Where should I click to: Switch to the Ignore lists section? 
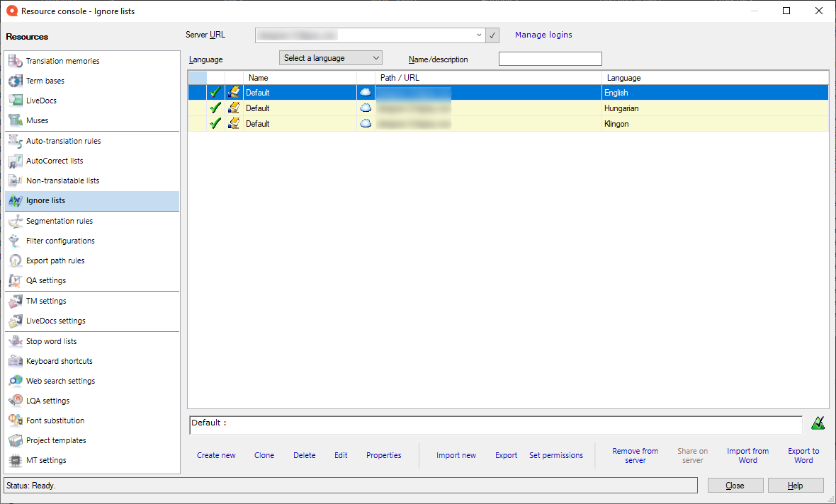coord(45,200)
